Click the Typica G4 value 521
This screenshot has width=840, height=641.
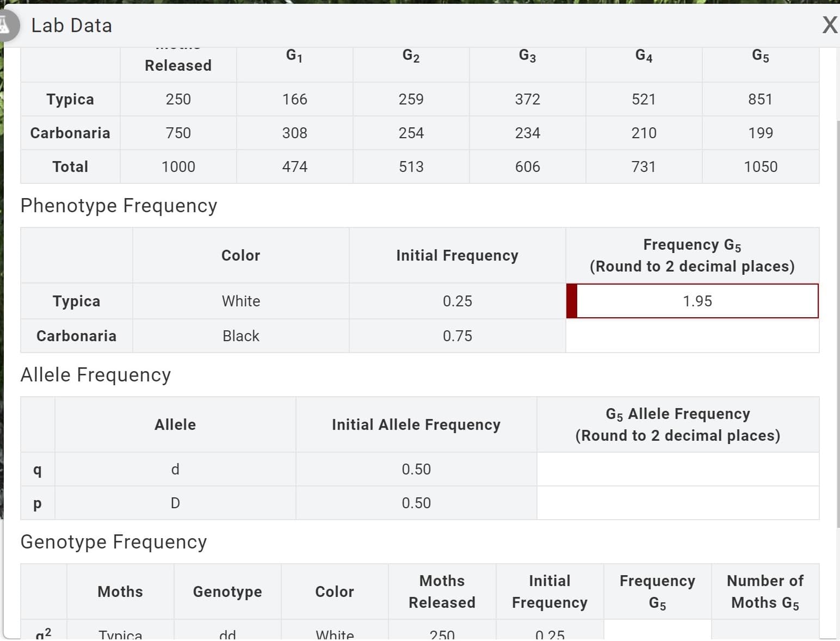coord(644,99)
